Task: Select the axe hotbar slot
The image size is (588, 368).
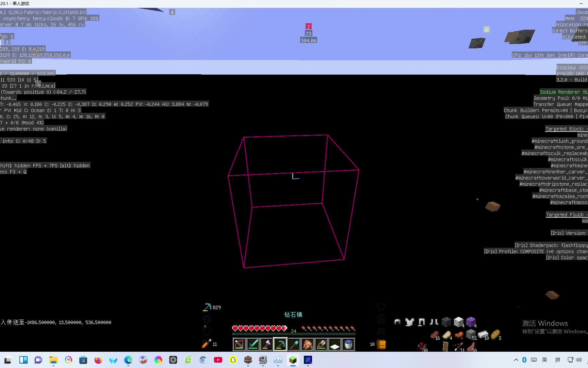Action: (x=266, y=344)
